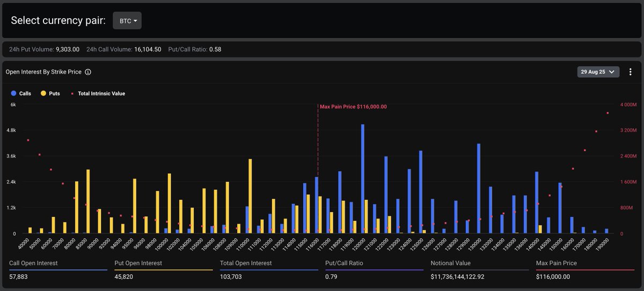Screen dimensions: 644x291
Task: Click the blue Calls bar at 125000 strike
Action: (421, 192)
